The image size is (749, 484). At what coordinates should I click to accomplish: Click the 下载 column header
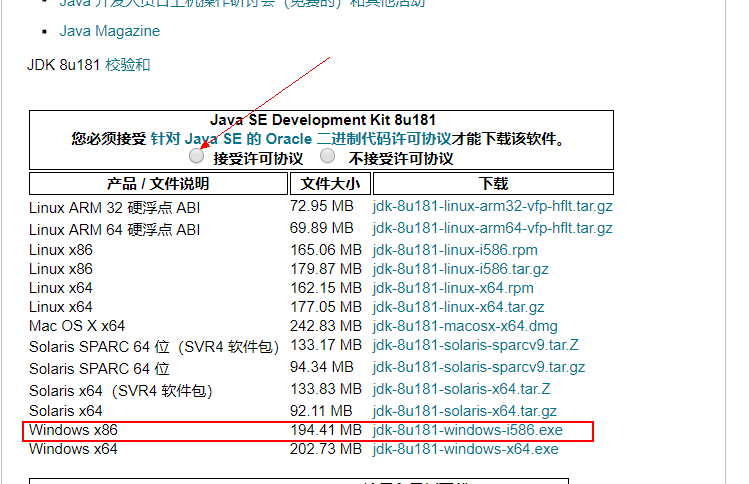pyautogui.click(x=493, y=183)
